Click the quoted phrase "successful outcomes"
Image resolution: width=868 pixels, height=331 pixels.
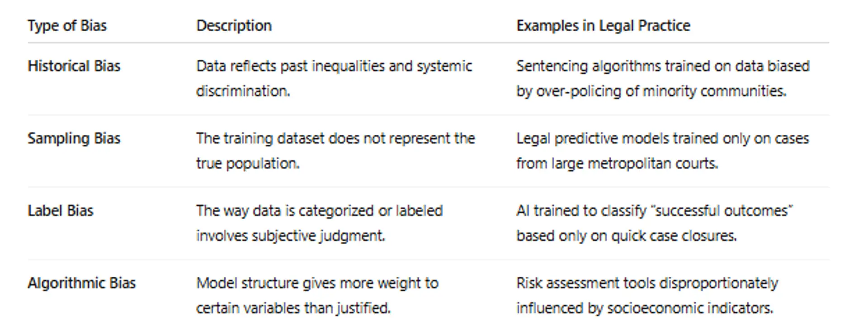[723, 211]
